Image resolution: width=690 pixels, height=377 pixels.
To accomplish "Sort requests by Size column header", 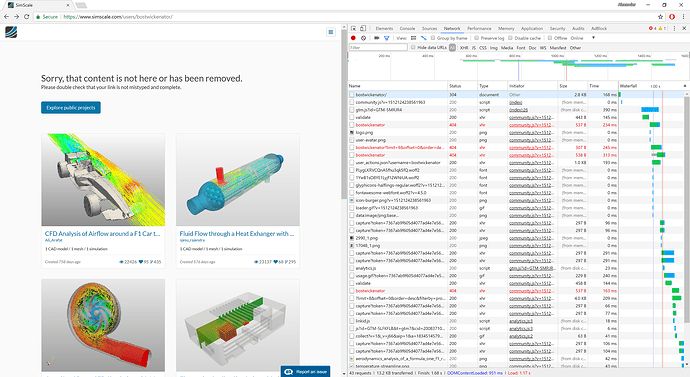I will pos(573,86).
